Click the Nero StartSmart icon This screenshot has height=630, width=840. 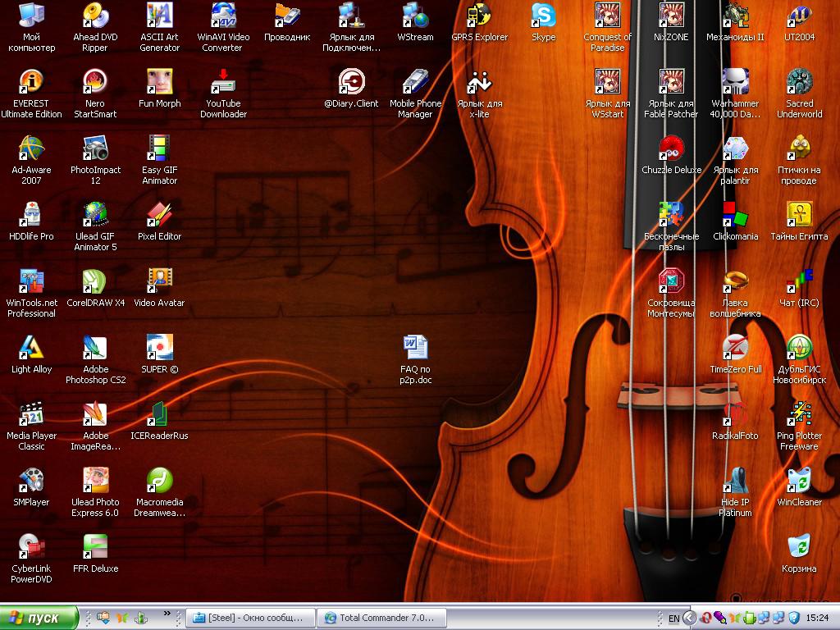pyautogui.click(x=95, y=82)
